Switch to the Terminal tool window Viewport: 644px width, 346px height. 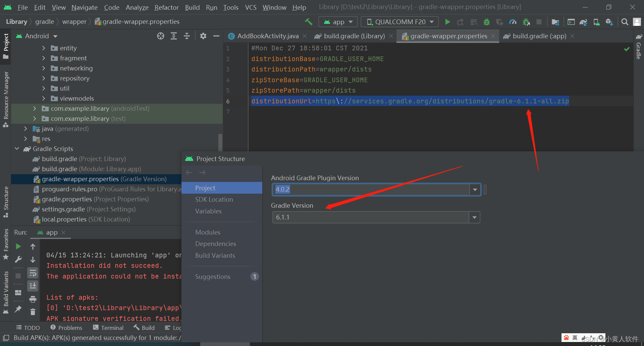(112, 327)
